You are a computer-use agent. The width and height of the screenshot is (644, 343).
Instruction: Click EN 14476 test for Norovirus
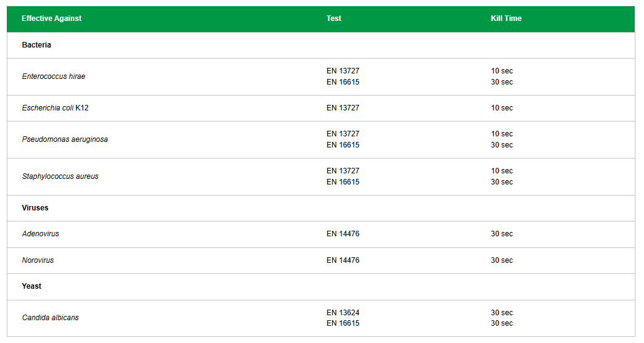coord(343,260)
